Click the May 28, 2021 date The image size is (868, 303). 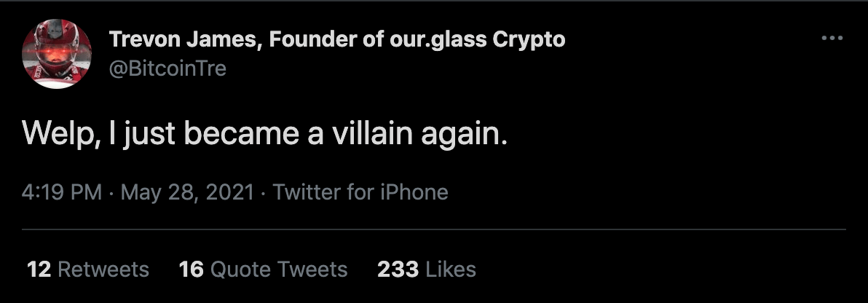187,192
